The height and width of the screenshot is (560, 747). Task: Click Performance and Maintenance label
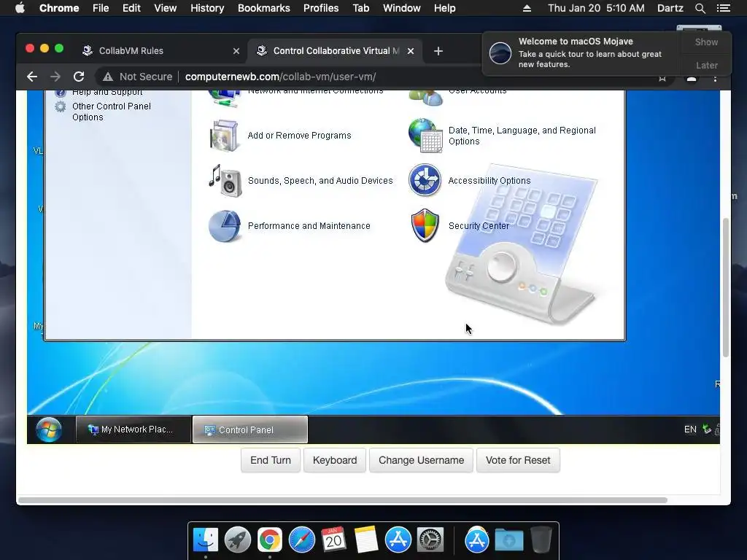(309, 226)
